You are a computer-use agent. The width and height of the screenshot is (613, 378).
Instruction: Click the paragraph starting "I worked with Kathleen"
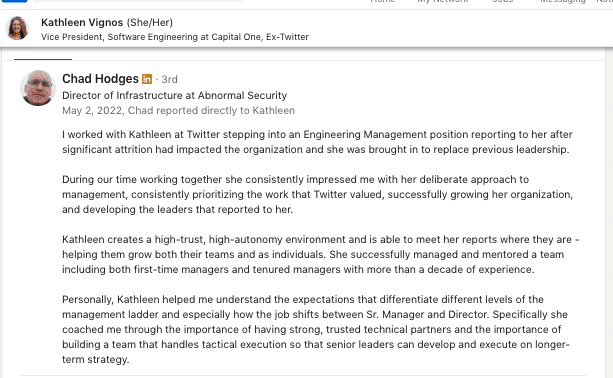317,142
